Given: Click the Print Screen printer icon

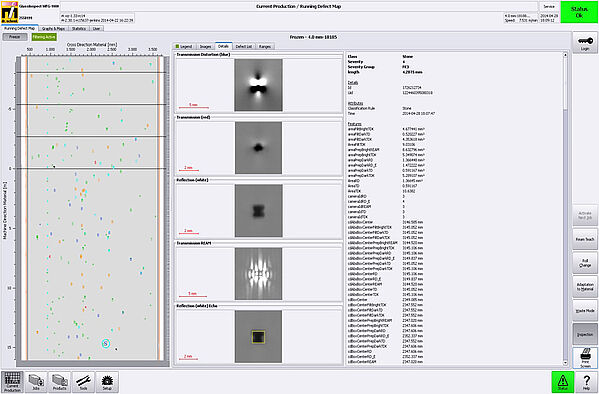Looking at the screenshot, I should pyautogui.click(x=585, y=358).
